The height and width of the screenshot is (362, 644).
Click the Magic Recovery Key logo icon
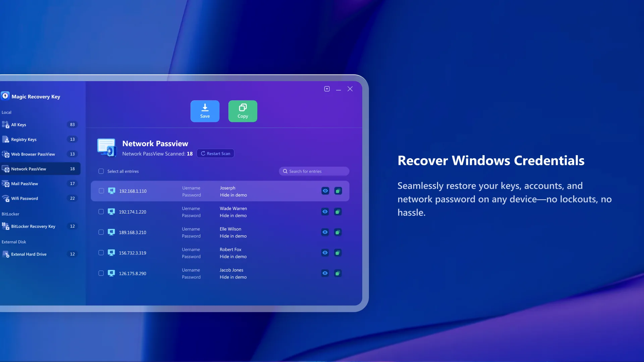pos(5,96)
